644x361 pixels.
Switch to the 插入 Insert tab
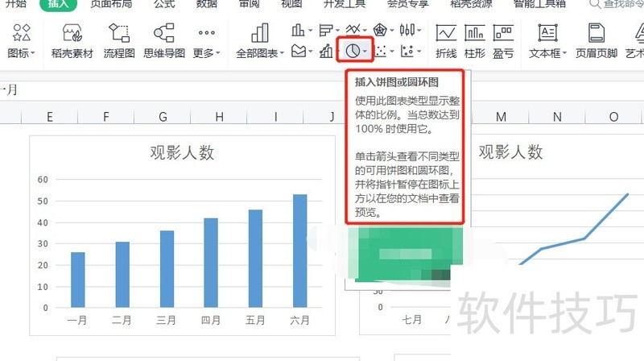click(58, 4)
